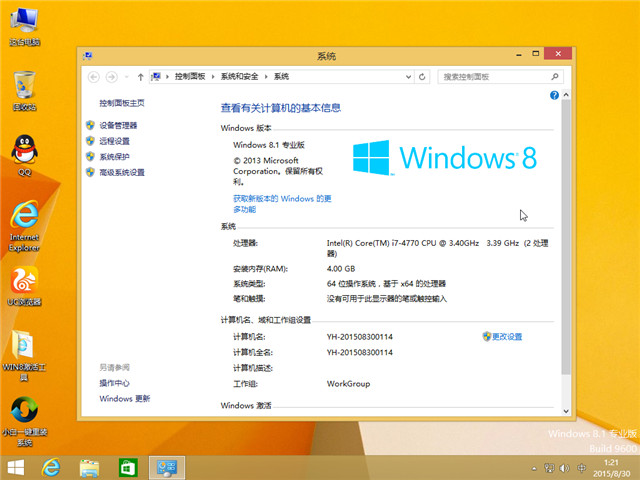Screen dimensions: 640x480
Task: Click the System window title icon
Action: (x=87, y=56)
